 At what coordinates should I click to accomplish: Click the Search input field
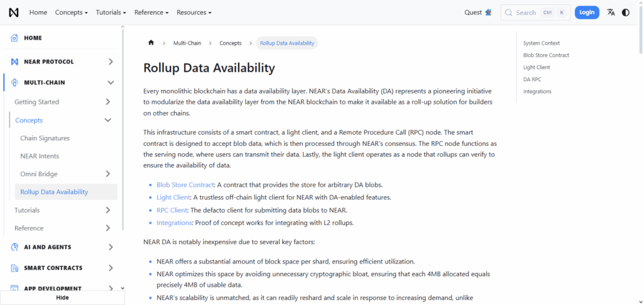[534, 13]
